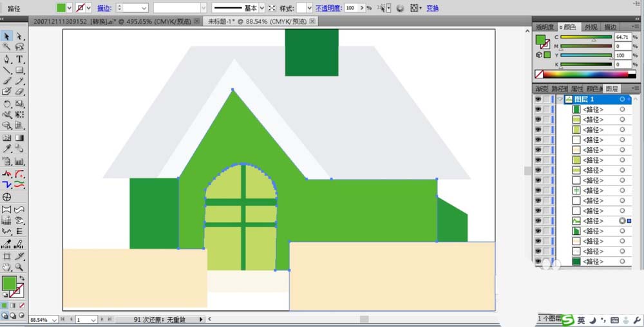Select the Hand tool
This screenshot has height=327, width=644.
tap(6, 267)
